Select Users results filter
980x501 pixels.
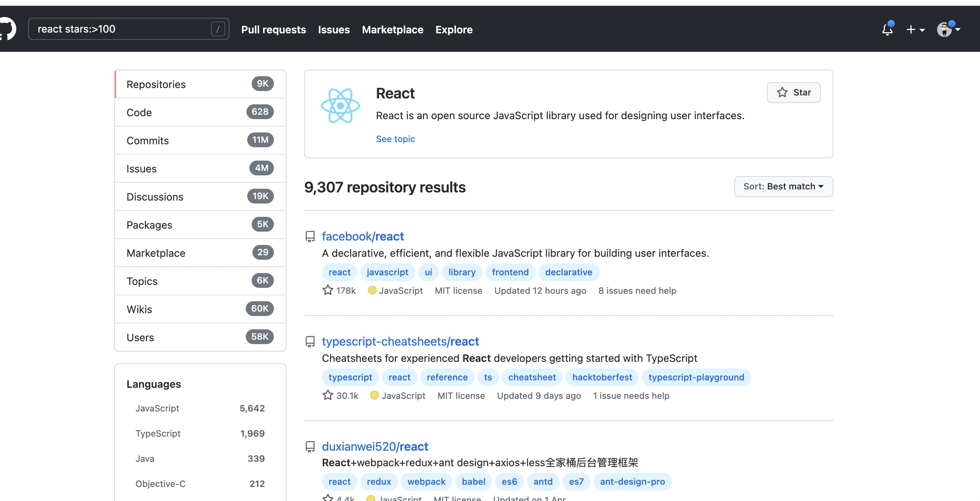click(200, 337)
